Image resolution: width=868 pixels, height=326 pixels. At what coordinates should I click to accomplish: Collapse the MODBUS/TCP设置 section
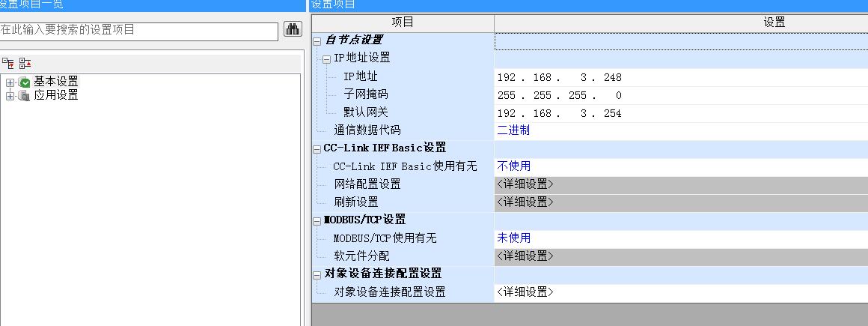(x=317, y=220)
